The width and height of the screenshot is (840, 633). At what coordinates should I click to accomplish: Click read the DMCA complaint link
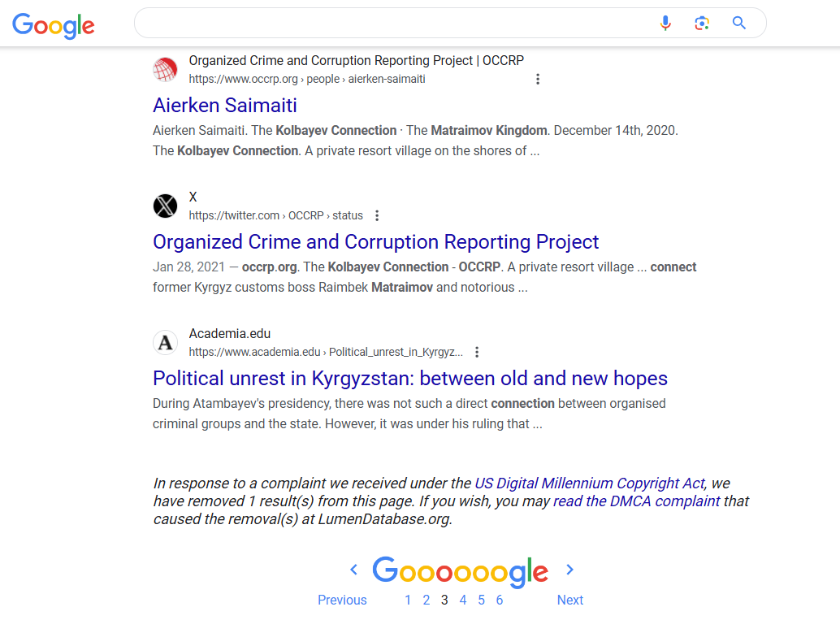(x=636, y=501)
